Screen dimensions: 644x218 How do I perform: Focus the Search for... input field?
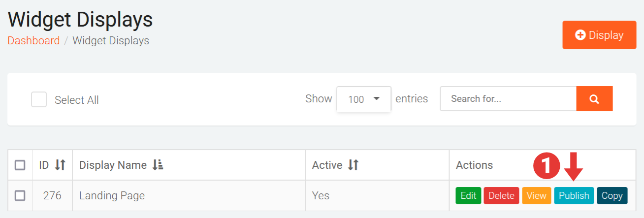coord(508,99)
